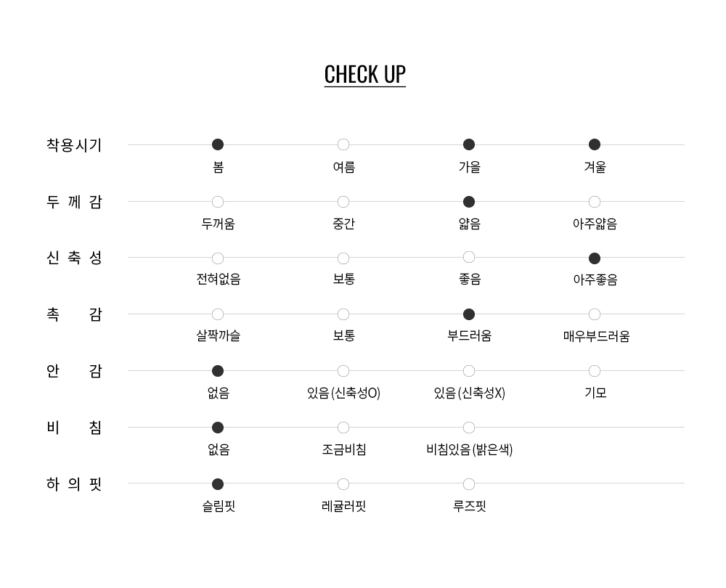Select 레귤러핏 fit radio circle
This screenshot has width=726, height=588.
click(343, 484)
